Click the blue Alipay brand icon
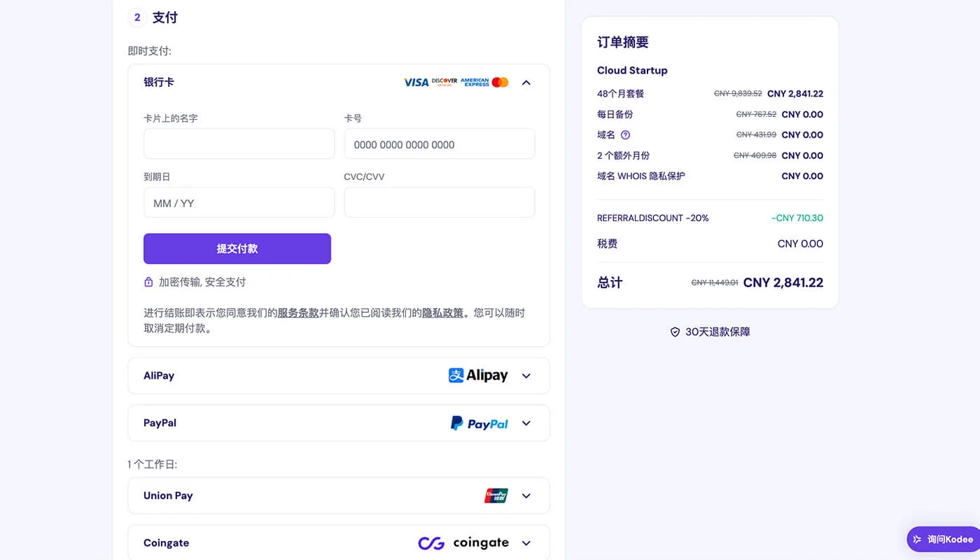This screenshot has width=980, height=560. pos(455,375)
